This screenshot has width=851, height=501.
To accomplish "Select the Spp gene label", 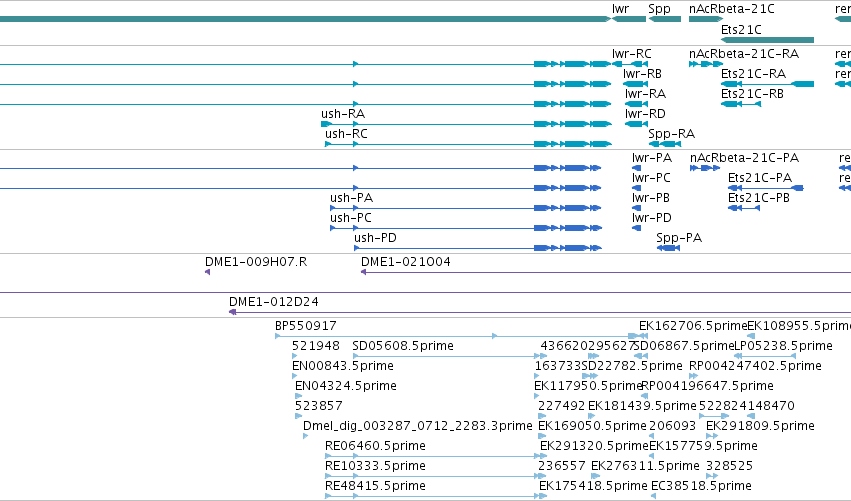I will [659, 9].
